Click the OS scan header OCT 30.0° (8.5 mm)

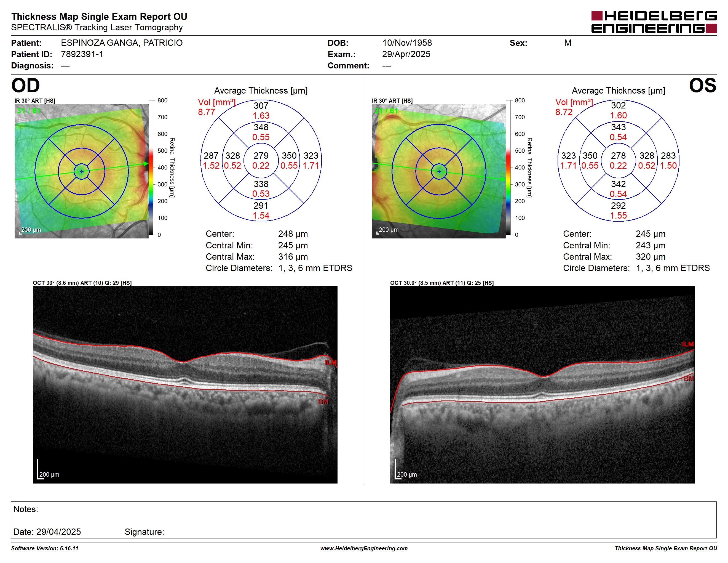pos(442,283)
